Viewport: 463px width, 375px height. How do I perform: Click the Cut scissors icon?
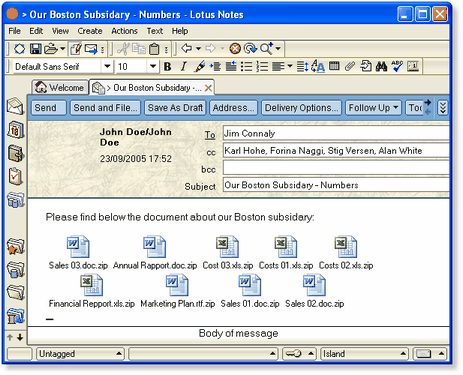[123, 49]
